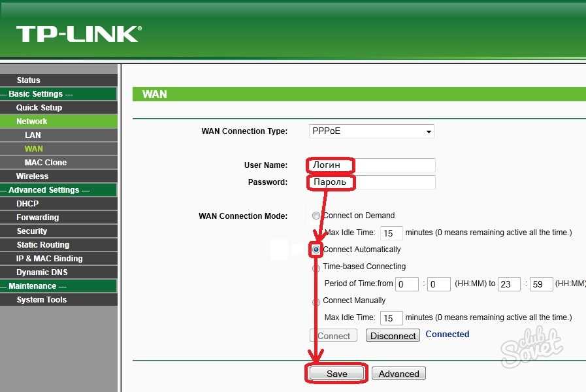Click the WAN Connection Type label
Viewport: 586px width, 392px height.
pos(244,131)
